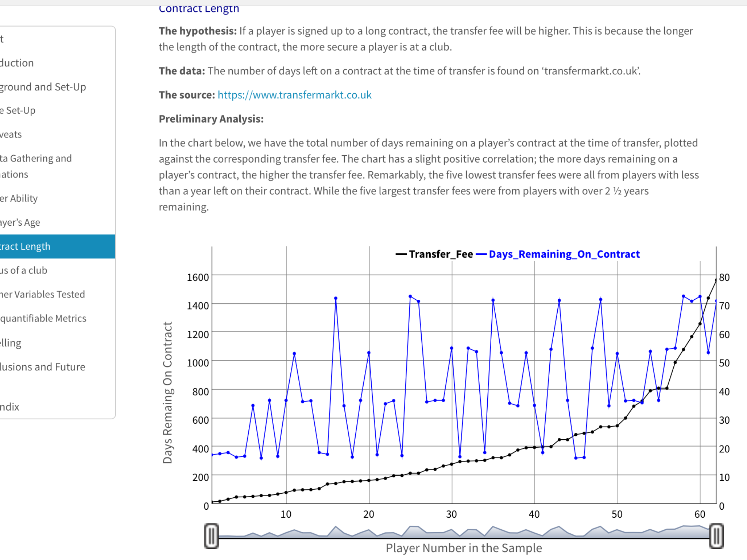Viewport: 747px width, 560px height.
Task: Open Data Gathering and Explanations sidebar entry
Action: pos(36,166)
